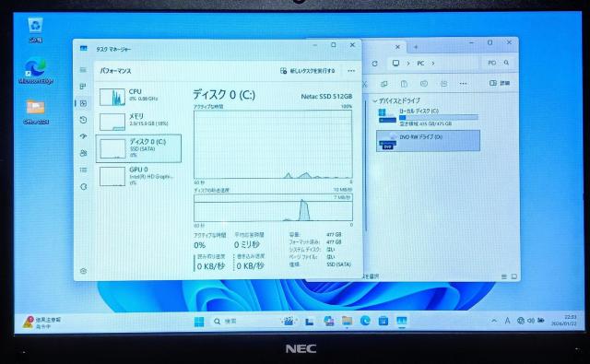Screen dimensions: 590x364
Task: Click PC in the Explorer breadcrumb
Action: point(420,64)
